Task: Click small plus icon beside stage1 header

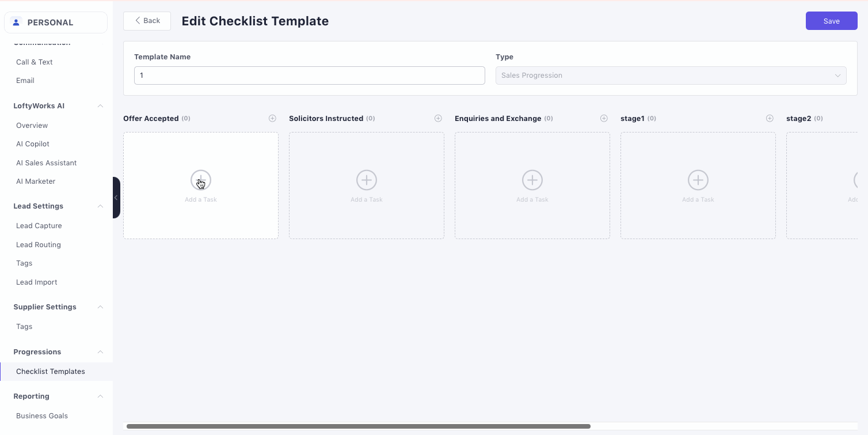Action: point(770,119)
